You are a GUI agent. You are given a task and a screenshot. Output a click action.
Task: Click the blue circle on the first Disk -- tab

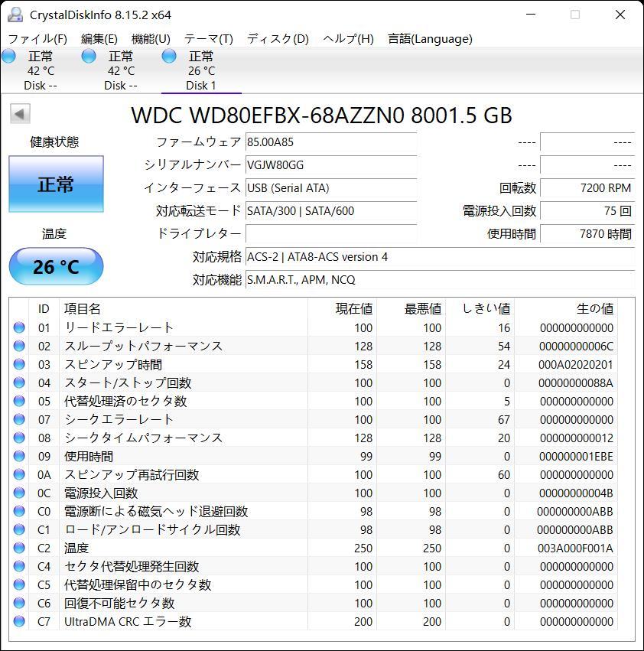tap(8, 55)
